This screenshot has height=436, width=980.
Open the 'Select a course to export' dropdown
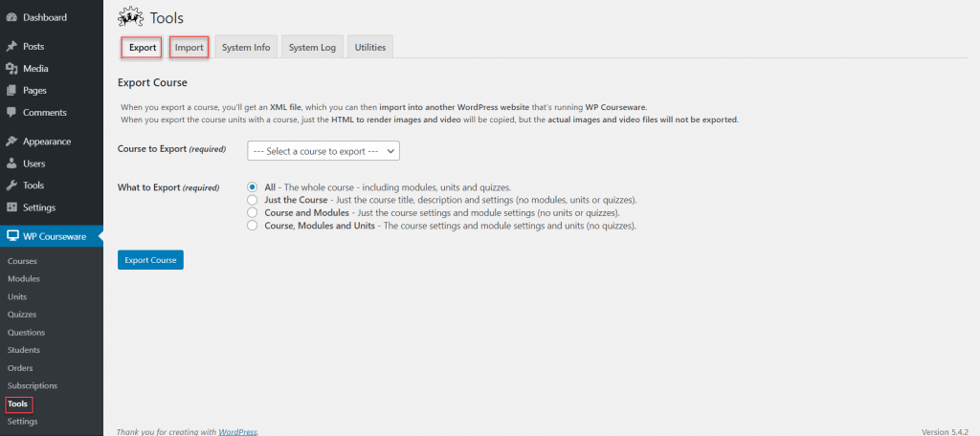pyautogui.click(x=323, y=151)
